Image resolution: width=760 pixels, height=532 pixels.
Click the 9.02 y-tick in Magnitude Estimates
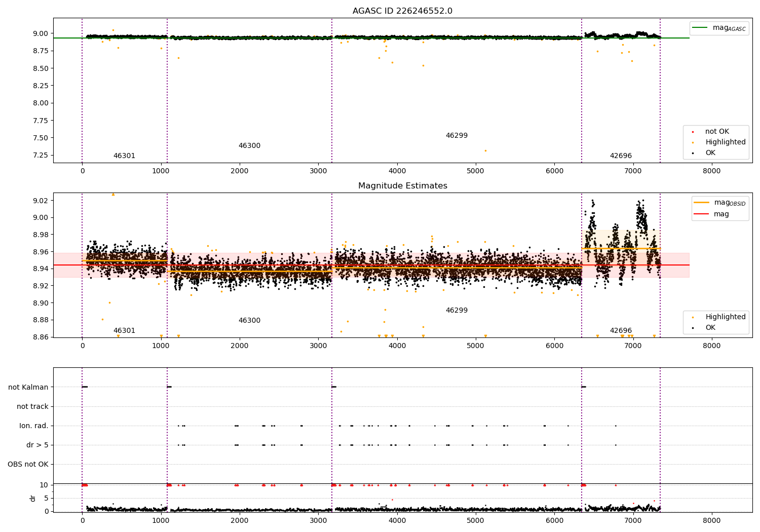tap(41, 201)
